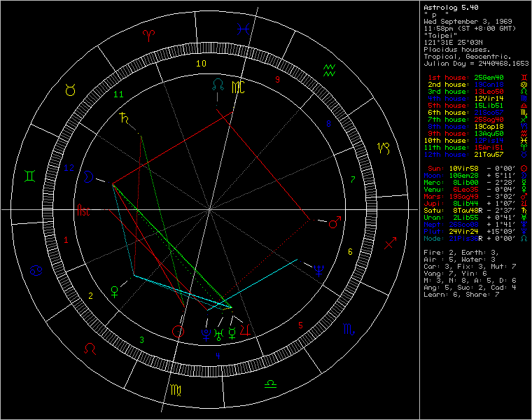532x420 pixels.
Task: Select the Taurus glyph on the zodiac ring
Action: (x=70, y=90)
